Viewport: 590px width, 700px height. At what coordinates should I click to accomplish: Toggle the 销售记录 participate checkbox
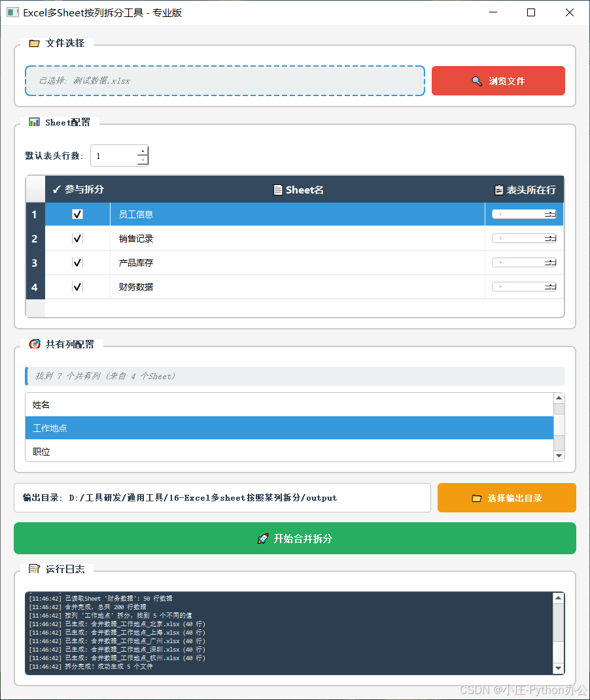coord(77,239)
